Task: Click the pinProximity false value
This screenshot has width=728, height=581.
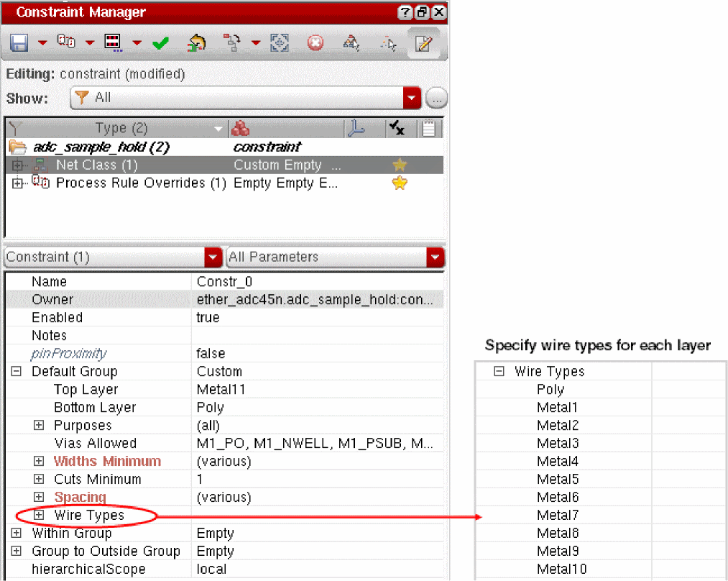Action: point(318,354)
